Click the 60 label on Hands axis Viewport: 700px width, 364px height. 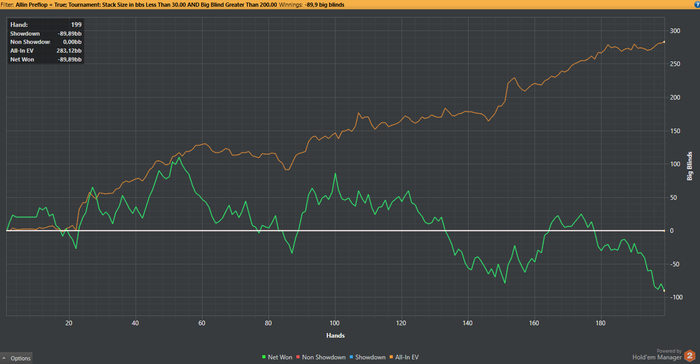tap(202, 323)
